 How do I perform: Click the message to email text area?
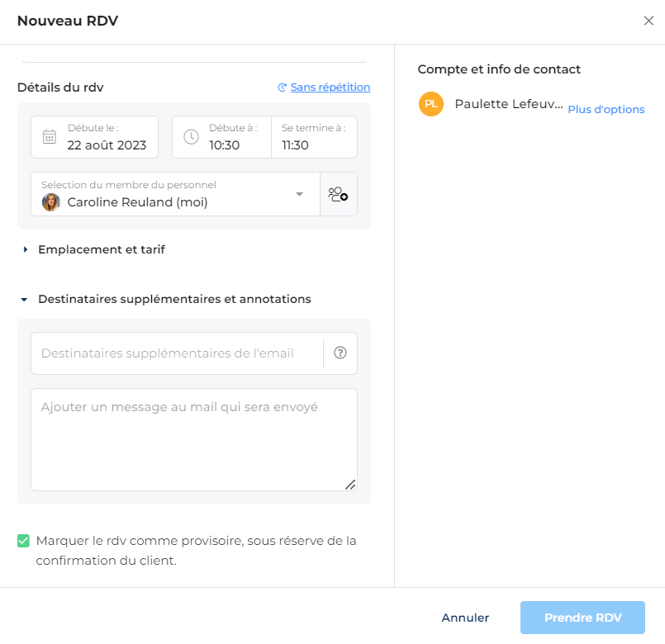[x=194, y=439]
